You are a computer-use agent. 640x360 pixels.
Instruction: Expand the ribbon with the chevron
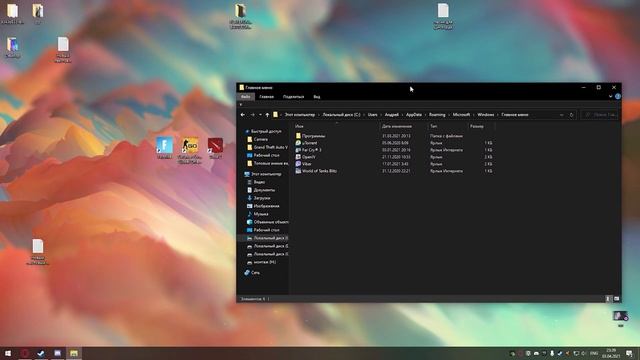click(x=611, y=97)
